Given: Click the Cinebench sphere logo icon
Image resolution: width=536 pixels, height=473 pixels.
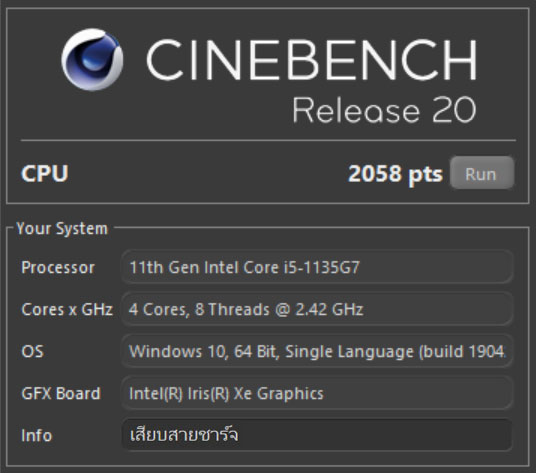Looking at the screenshot, I should [x=92, y=60].
